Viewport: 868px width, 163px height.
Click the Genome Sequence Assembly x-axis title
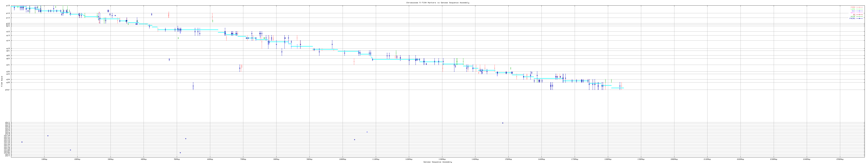click(x=437, y=162)
